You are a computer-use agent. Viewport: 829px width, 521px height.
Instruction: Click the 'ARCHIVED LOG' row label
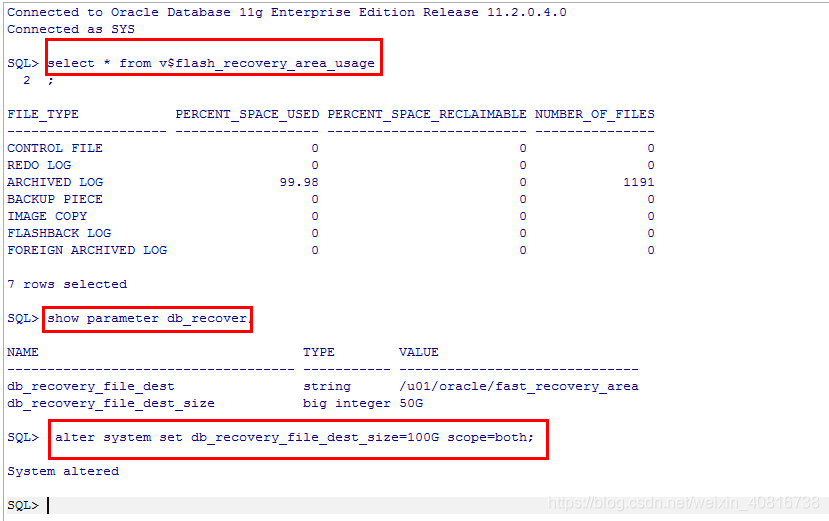coord(55,182)
